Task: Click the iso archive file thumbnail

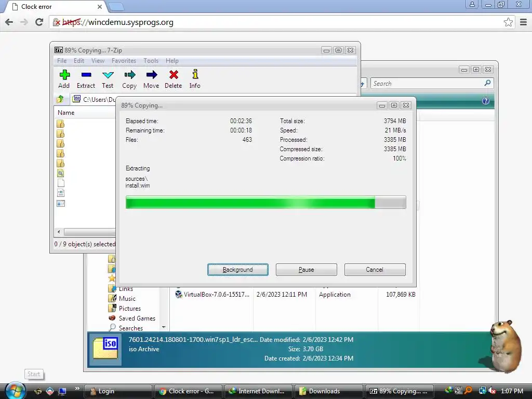Action: [105, 349]
